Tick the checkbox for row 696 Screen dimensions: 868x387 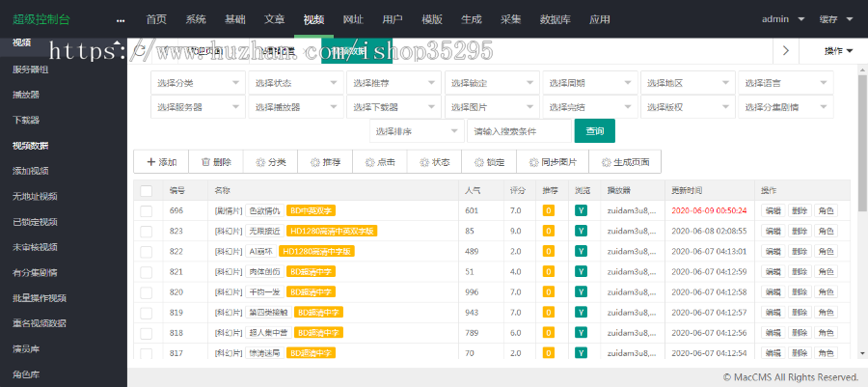click(147, 210)
